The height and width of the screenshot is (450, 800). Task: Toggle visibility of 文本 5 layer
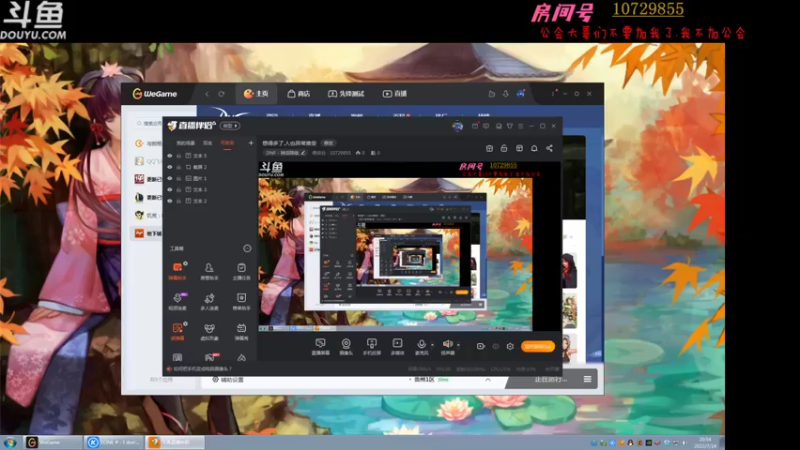170,156
